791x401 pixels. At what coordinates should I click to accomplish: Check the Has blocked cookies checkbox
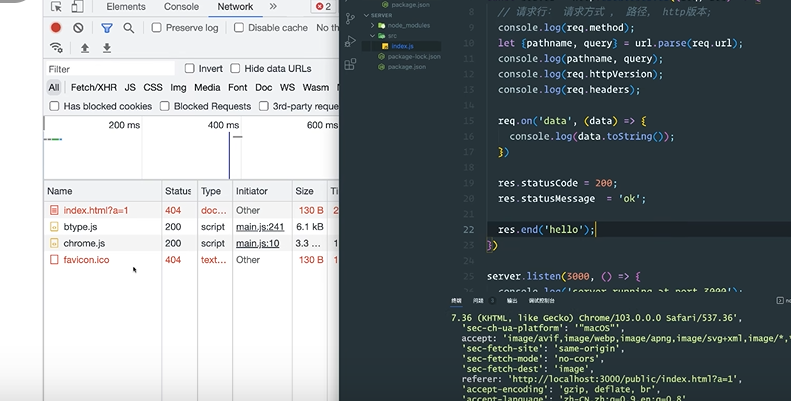click(54, 106)
